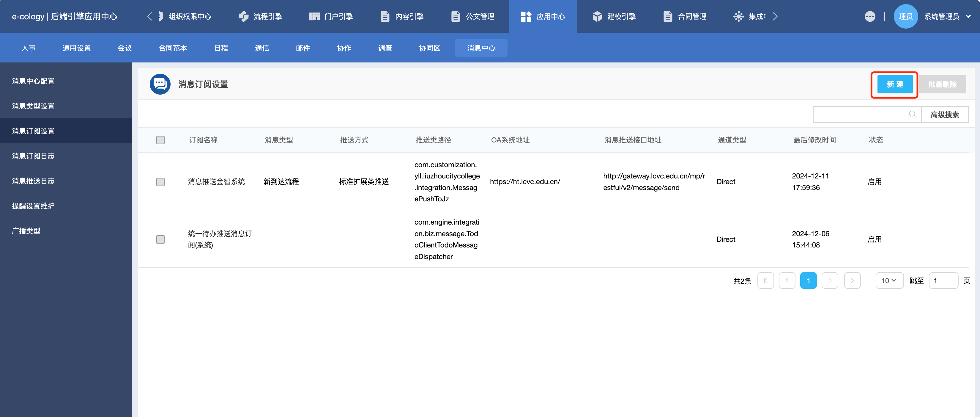Image resolution: width=980 pixels, height=417 pixels.
Task: Click the more options ellipsis icon
Action: (x=870, y=16)
